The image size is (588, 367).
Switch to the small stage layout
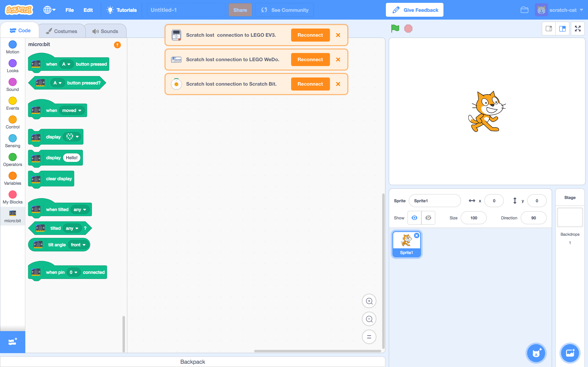pos(549,29)
